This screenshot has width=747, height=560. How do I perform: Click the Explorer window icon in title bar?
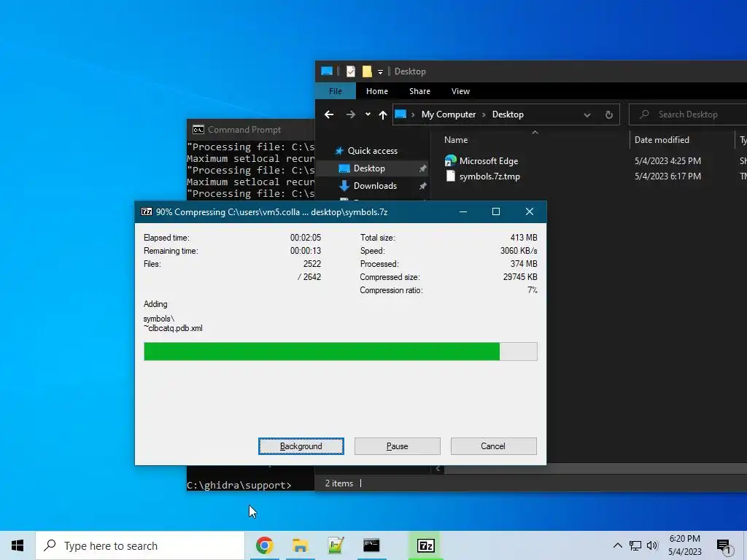coord(327,71)
